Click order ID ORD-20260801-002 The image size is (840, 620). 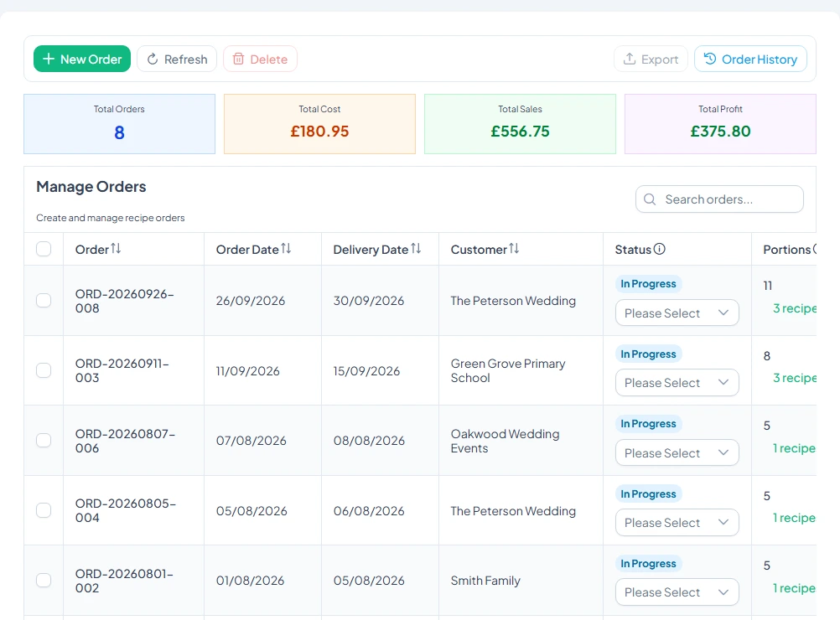tap(124, 581)
